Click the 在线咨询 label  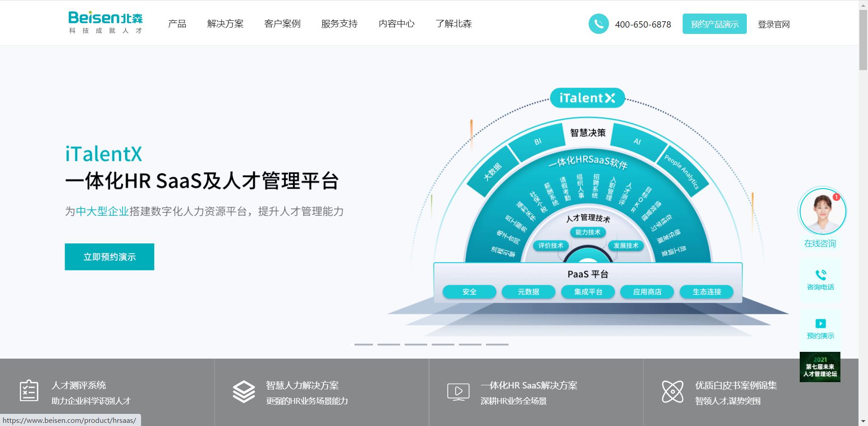820,244
